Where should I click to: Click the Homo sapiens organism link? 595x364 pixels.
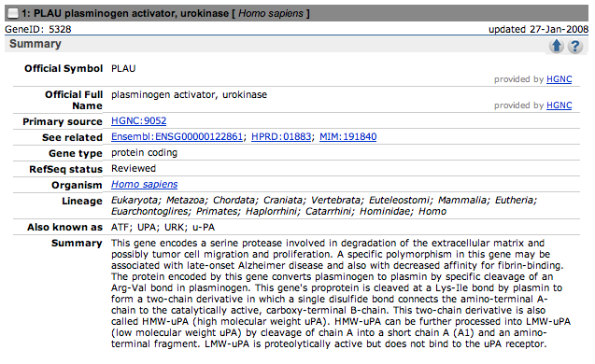click(144, 184)
